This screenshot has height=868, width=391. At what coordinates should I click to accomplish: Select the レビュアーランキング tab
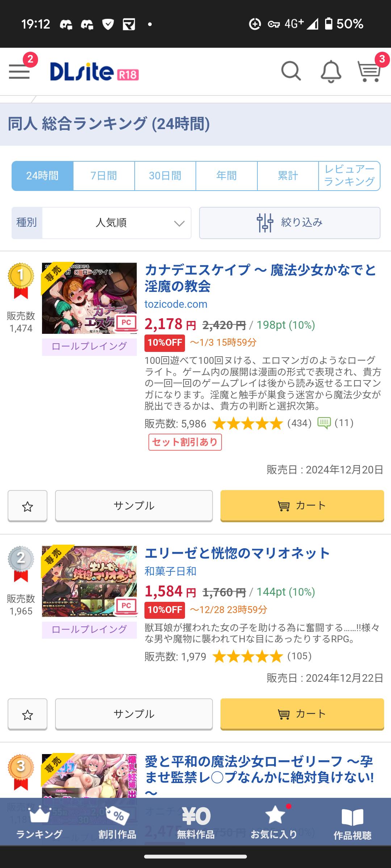click(x=349, y=176)
